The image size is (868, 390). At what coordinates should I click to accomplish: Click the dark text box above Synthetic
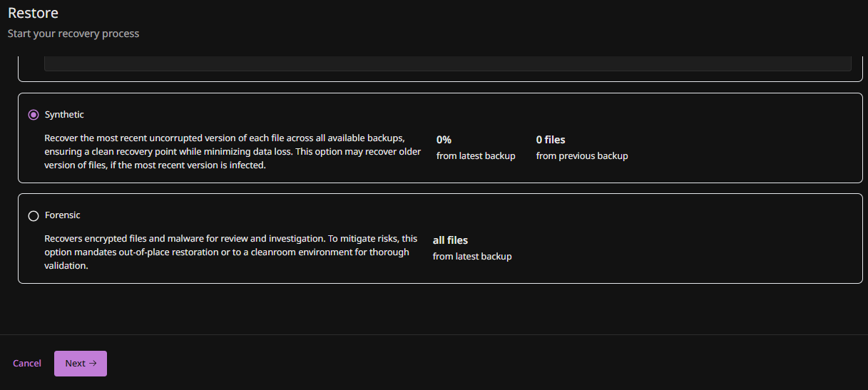(x=447, y=63)
